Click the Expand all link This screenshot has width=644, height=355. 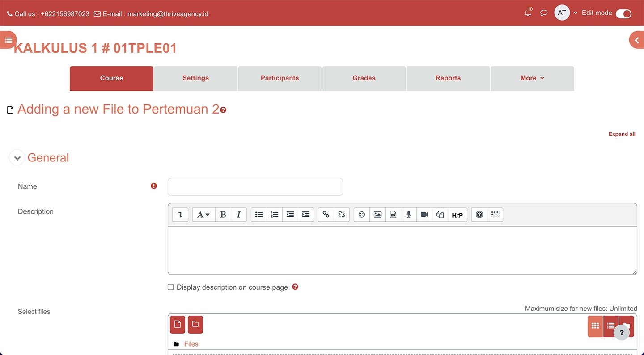tap(622, 134)
